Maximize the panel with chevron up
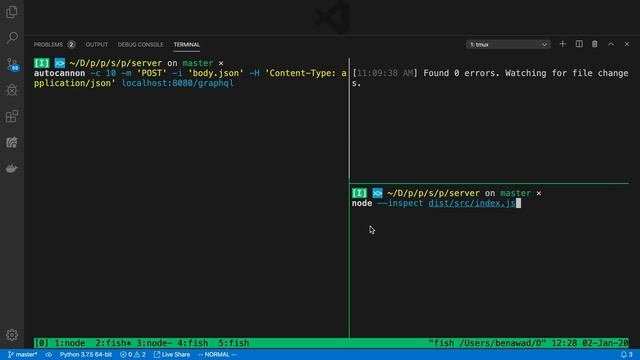The width and height of the screenshot is (640, 360). point(611,44)
